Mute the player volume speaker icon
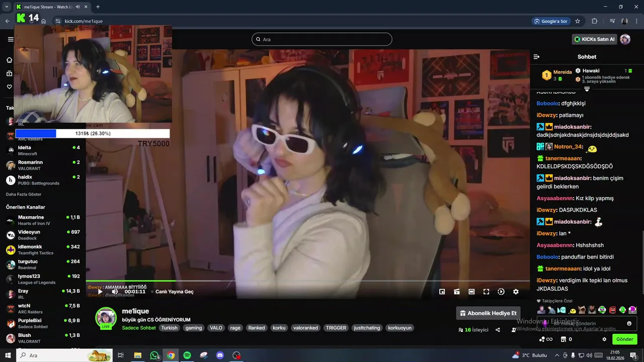 [115, 292]
